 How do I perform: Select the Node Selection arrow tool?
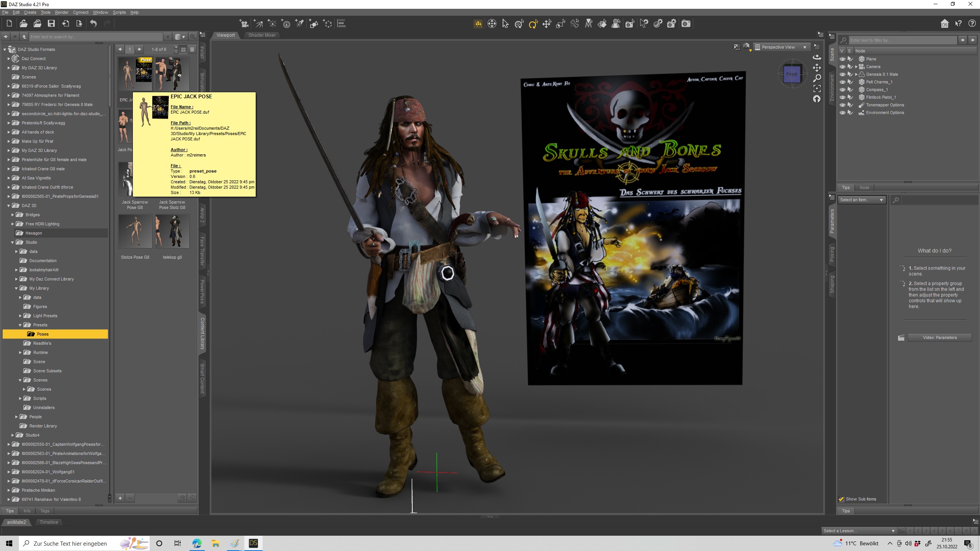pos(506,24)
